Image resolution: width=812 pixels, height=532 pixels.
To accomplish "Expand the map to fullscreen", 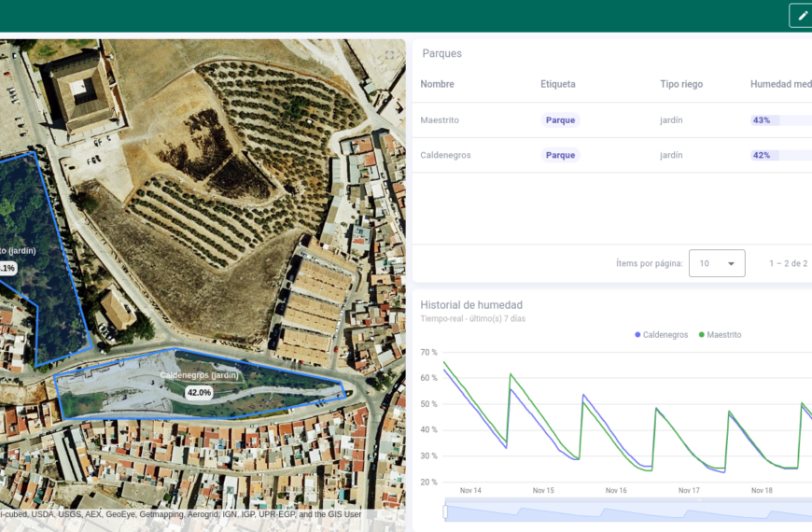I will (x=390, y=55).
